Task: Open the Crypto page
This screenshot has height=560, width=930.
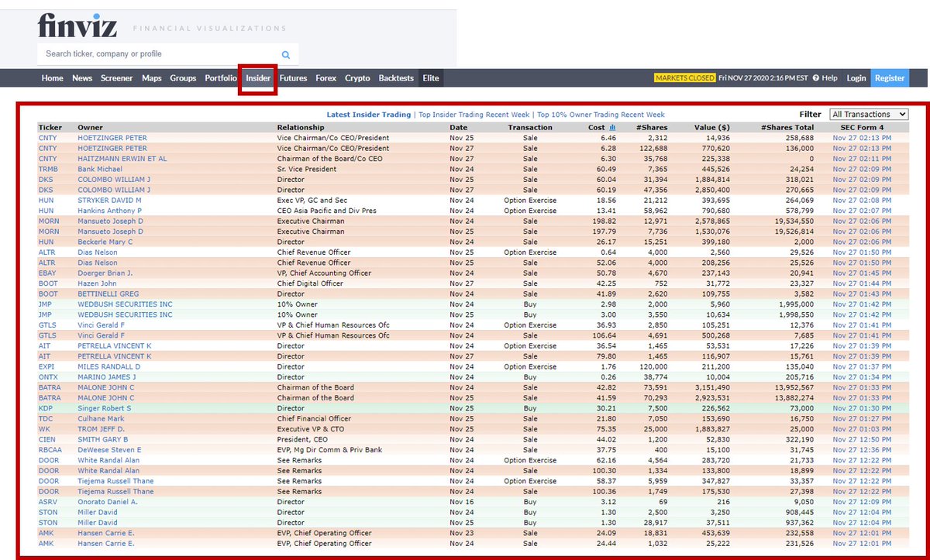Action: tap(357, 78)
